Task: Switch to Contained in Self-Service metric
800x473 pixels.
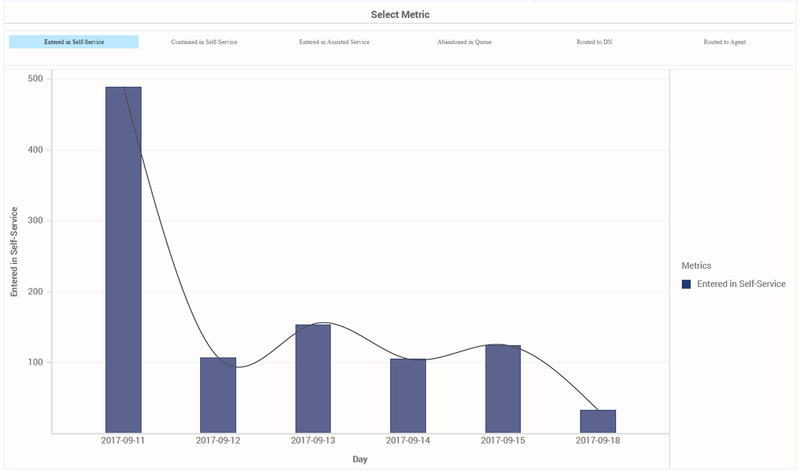Action: pos(204,43)
